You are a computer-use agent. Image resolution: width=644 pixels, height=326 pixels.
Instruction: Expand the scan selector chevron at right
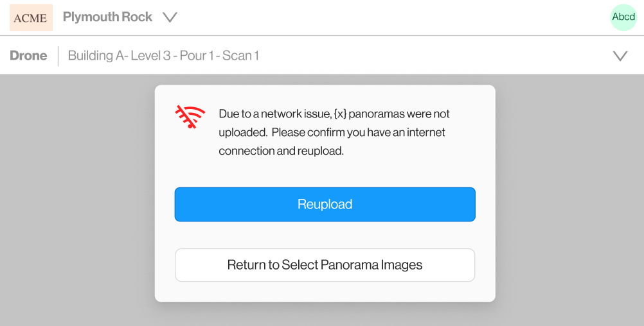click(620, 56)
